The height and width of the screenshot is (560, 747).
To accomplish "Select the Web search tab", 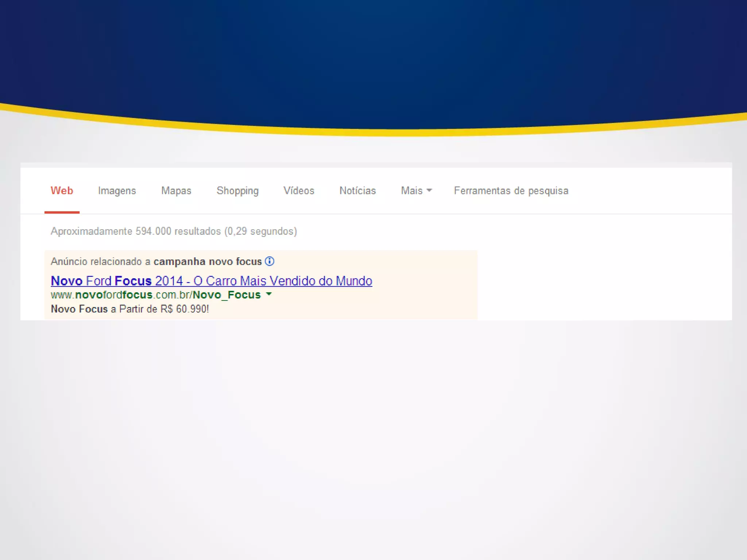I will point(62,190).
